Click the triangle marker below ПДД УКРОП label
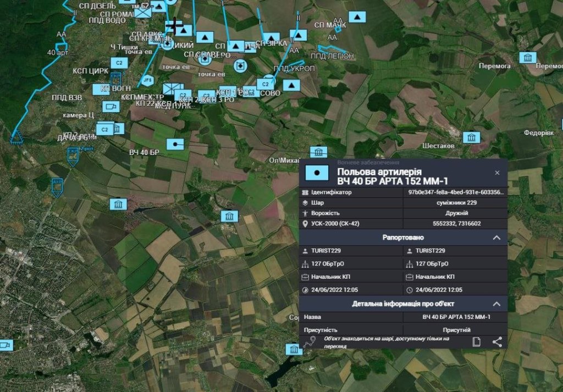Screen dimensions: 563x392 [x=291, y=85]
